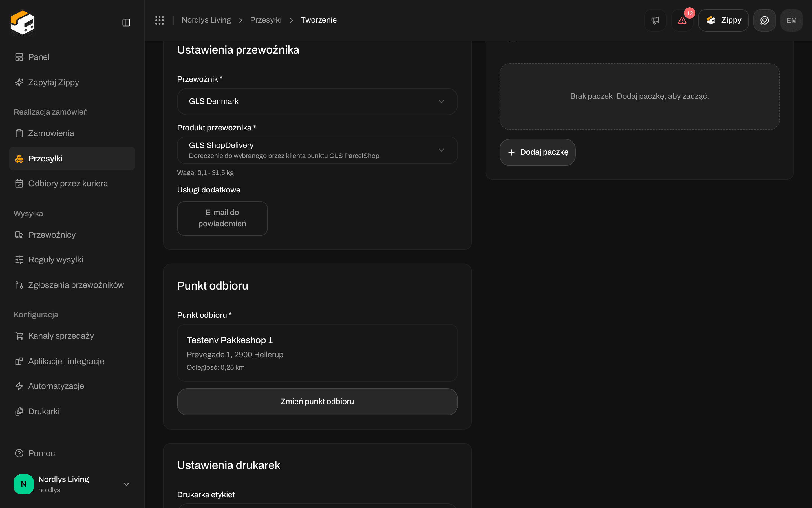The width and height of the screenshot is (812, 508).
Task: Open the Przewoźnik GLS Denmark dropdown
Action: 317,102
